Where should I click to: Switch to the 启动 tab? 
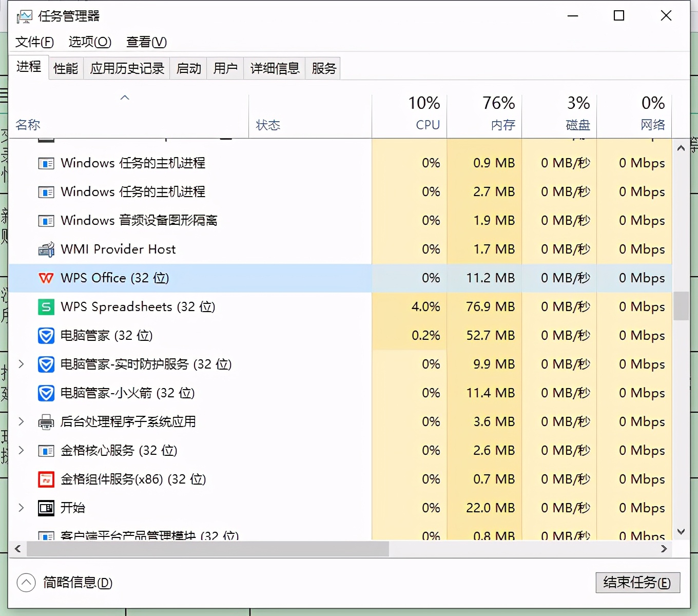(188, 68)
